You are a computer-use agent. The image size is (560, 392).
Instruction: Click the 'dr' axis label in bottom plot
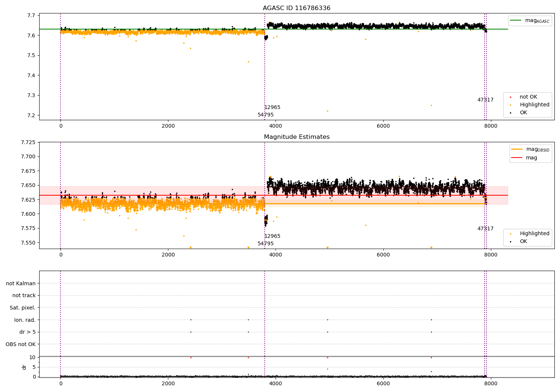24,367
